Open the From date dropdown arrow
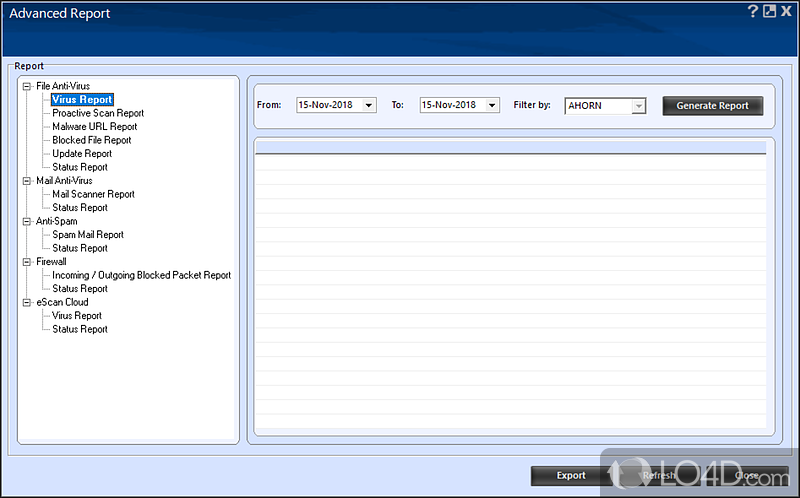 [368, 105]
